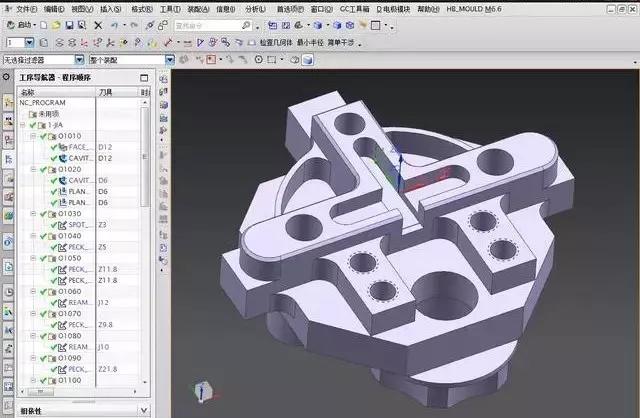Open the 编辑 menu

[x=54, y=9]
